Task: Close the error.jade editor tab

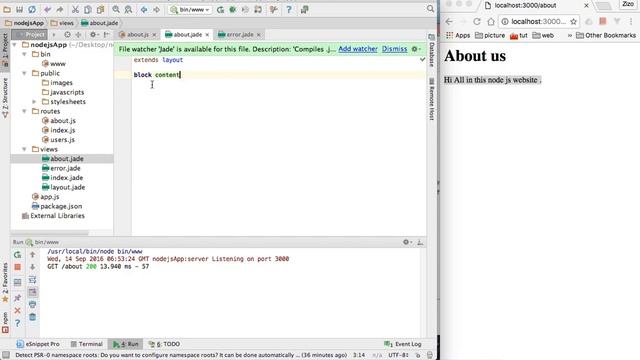Action: pyautogui.click(x=258, y=35)
